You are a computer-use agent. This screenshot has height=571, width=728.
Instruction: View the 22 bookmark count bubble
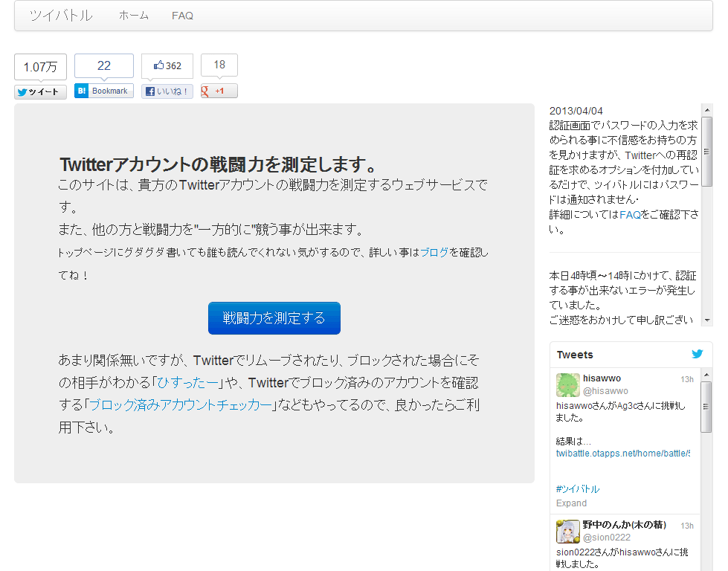click(x=104, y=66)
